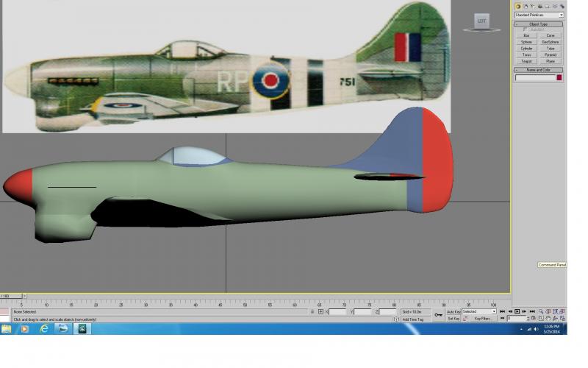Open Key Filters dialog
The image size is (588, 368).
pyautogui.click(x=482, y=319)
